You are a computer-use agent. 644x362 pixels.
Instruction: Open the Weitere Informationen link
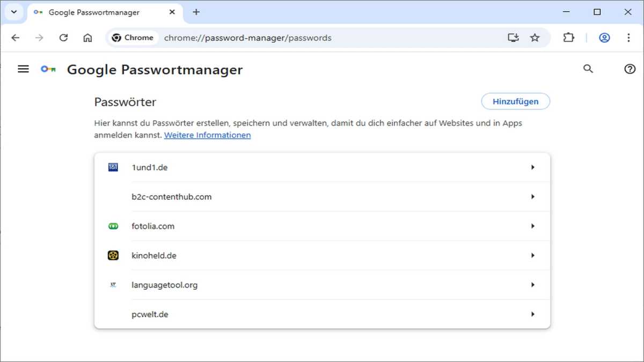207,135
